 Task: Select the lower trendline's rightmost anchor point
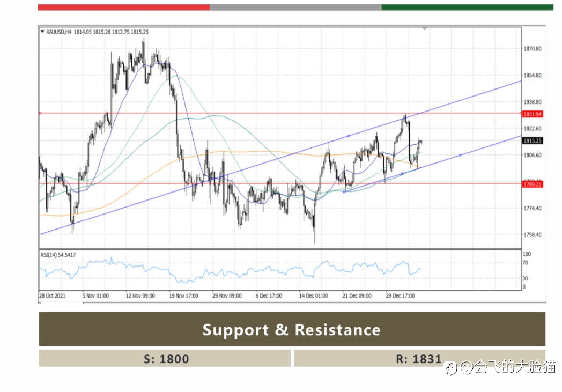[460, 155]
